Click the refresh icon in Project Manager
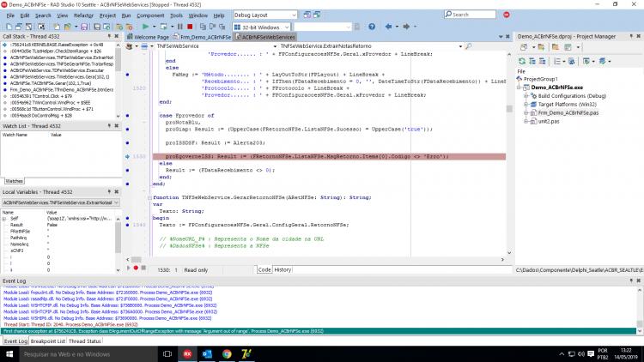 (x=522, y=61)
